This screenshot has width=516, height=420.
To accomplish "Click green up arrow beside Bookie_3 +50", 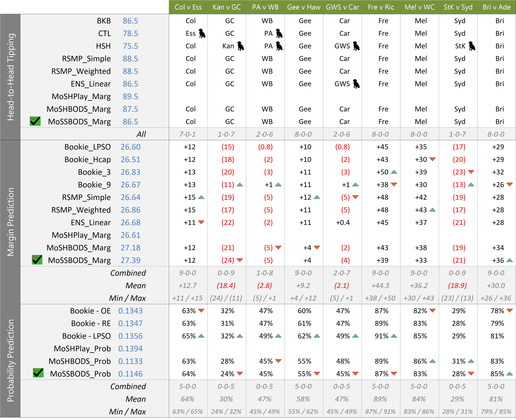I will (x=394, y=172).
